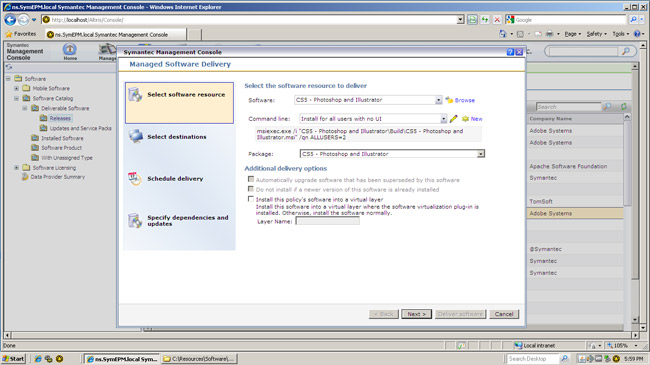Enable Install into a virtual layer checkbox
Screen dimensions: 650x365
tap(251, 199)
